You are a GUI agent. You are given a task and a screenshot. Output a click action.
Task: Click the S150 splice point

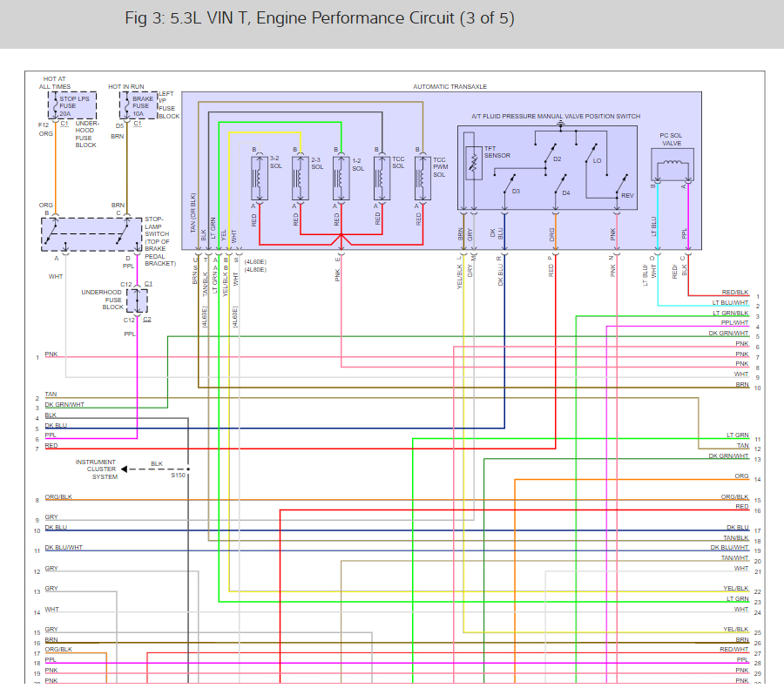click(x=188, y=469)
